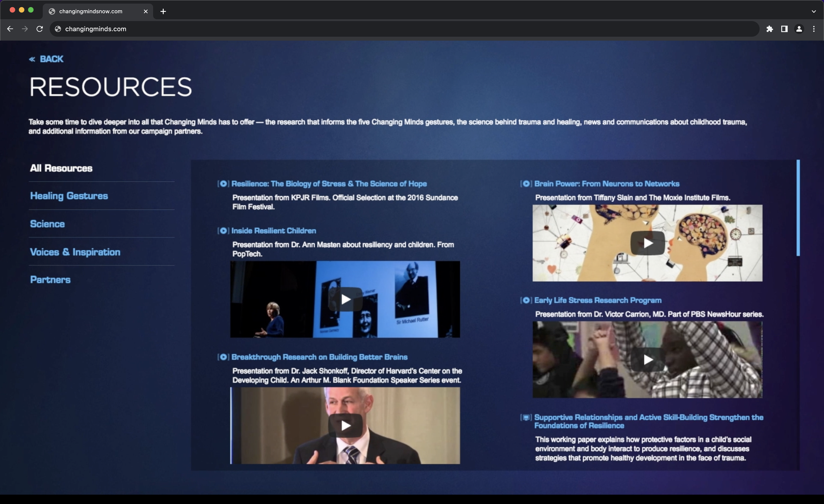Screen dimensions: 824x504
Task: Open the browser profile avatar icon
Action: pos(799,29)
